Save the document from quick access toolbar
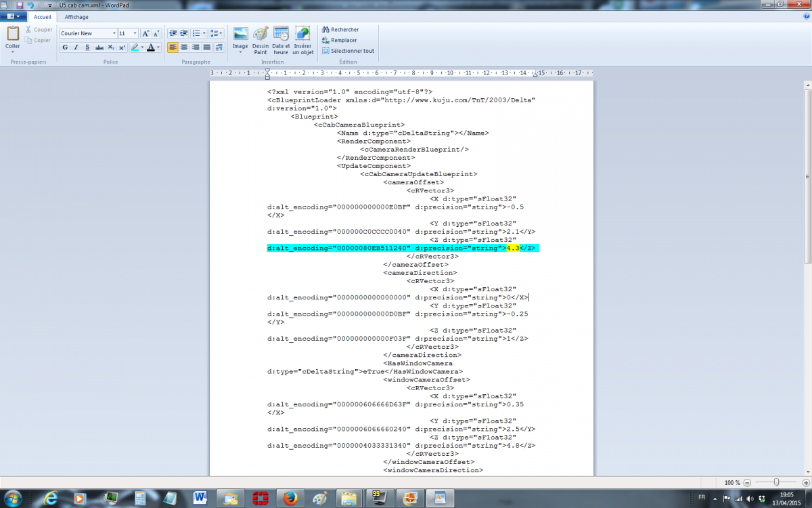The width and height of the screenshot is (812, 508). pyautogui.click(x=20, y=5)
